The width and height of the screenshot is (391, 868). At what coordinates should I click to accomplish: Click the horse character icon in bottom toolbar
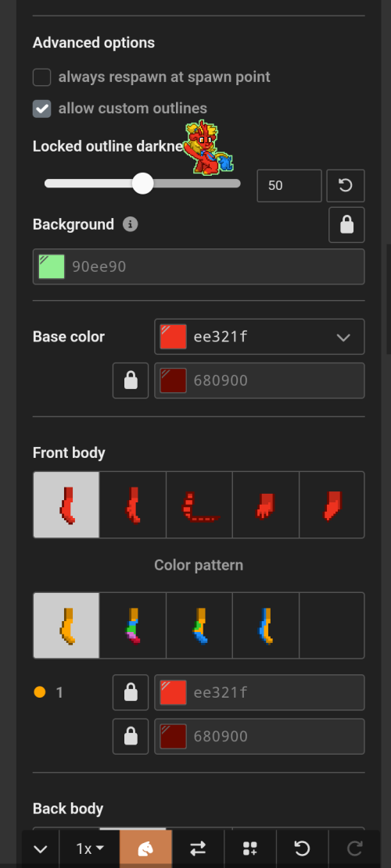click(145, 848)
